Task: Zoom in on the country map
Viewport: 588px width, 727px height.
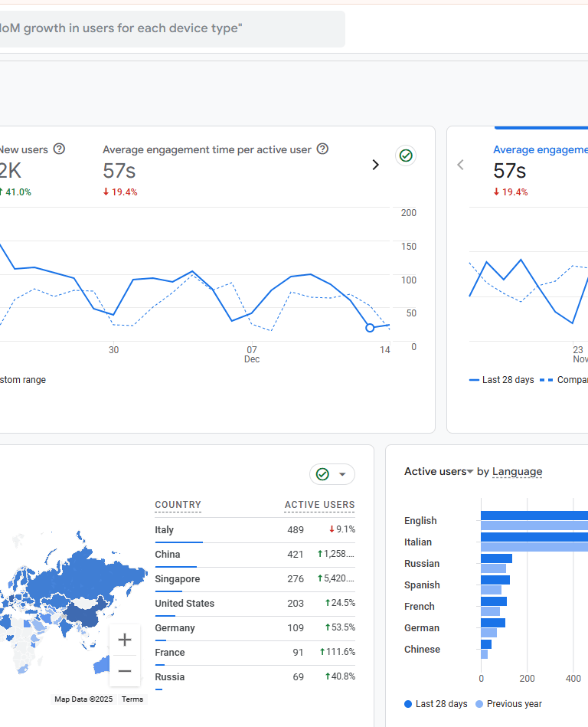Action: (125, 640)
